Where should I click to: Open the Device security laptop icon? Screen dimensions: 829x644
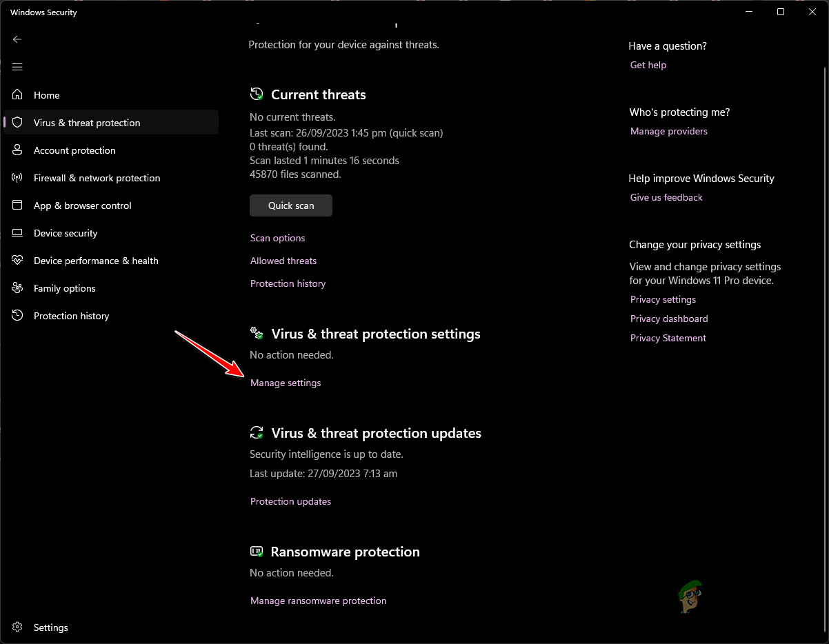click(x=17, y=233)
